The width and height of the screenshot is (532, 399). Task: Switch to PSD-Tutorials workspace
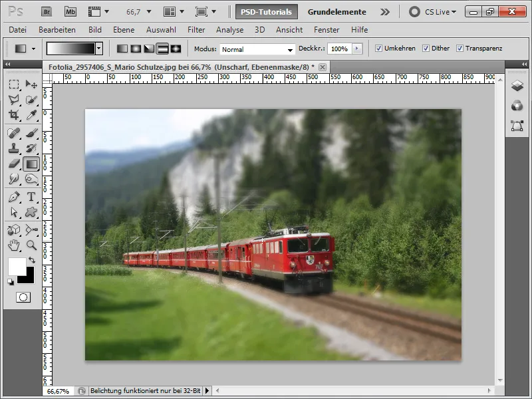pos(267,12)
